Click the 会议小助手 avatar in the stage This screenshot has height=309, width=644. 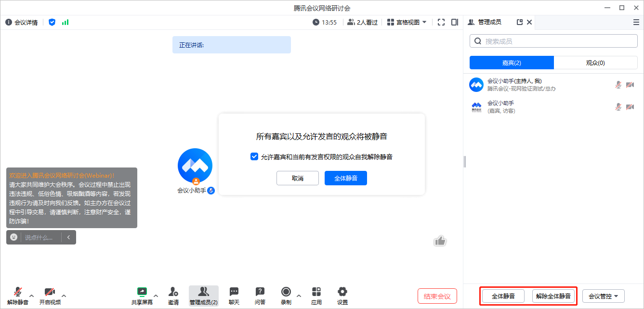click(x=195, y=166)
